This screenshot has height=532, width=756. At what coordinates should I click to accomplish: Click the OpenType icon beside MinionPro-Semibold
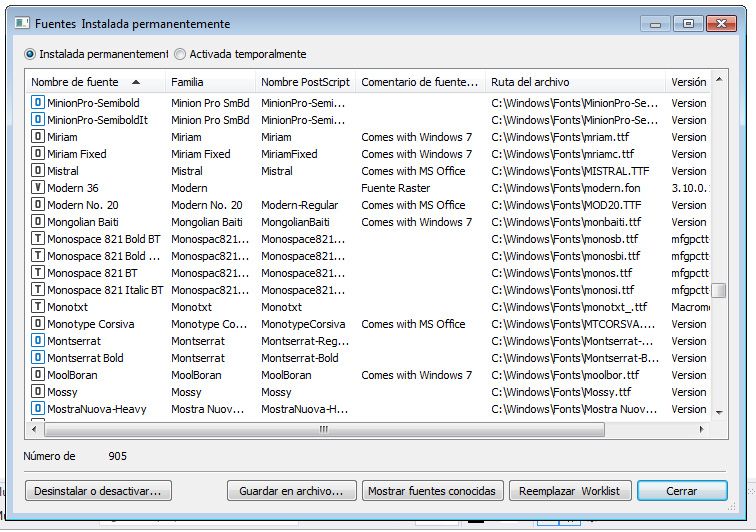[x=38, y=103]
